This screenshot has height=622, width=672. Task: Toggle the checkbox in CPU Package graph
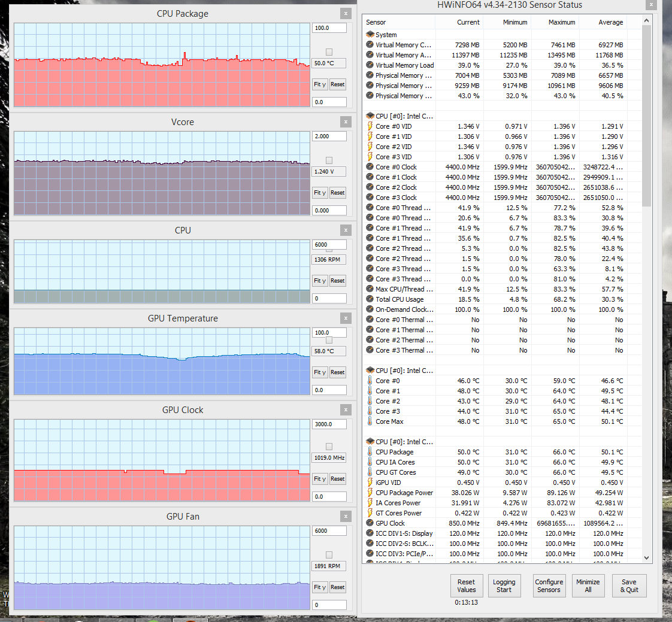pyautogui.click(x=329, y=52)
